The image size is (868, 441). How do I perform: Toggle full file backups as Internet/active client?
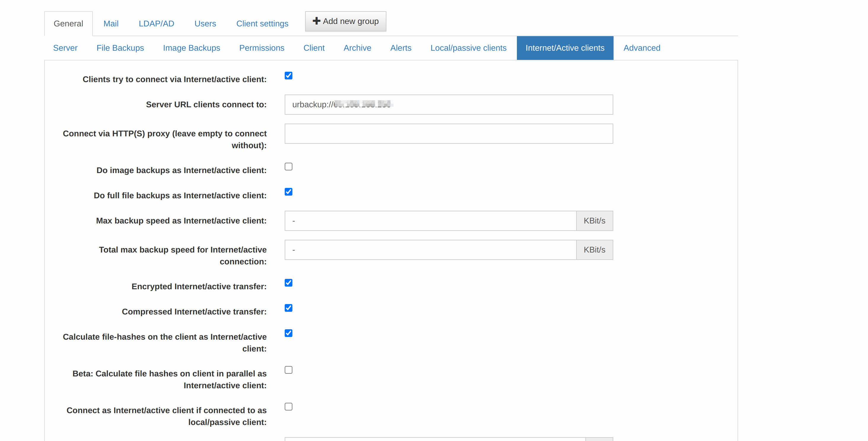coord(289,192)
